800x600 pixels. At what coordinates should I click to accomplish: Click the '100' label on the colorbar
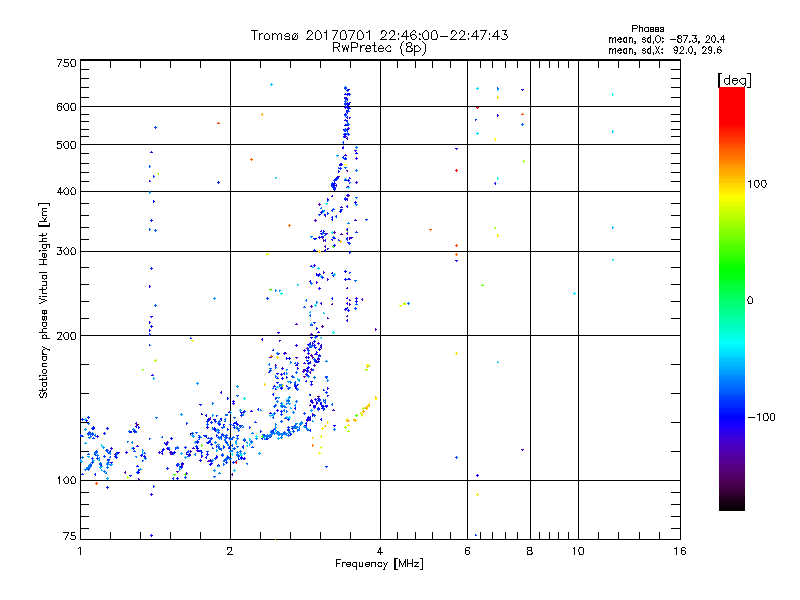[757, 184]
